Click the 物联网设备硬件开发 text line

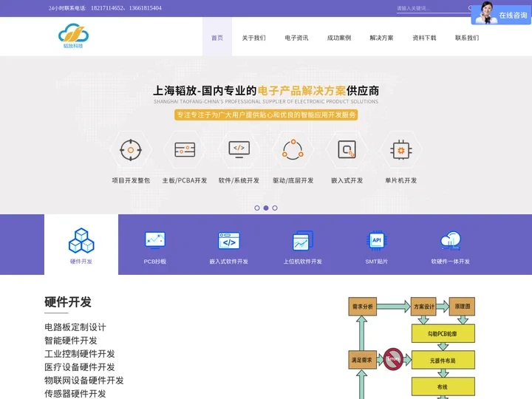tap(84, 381)
